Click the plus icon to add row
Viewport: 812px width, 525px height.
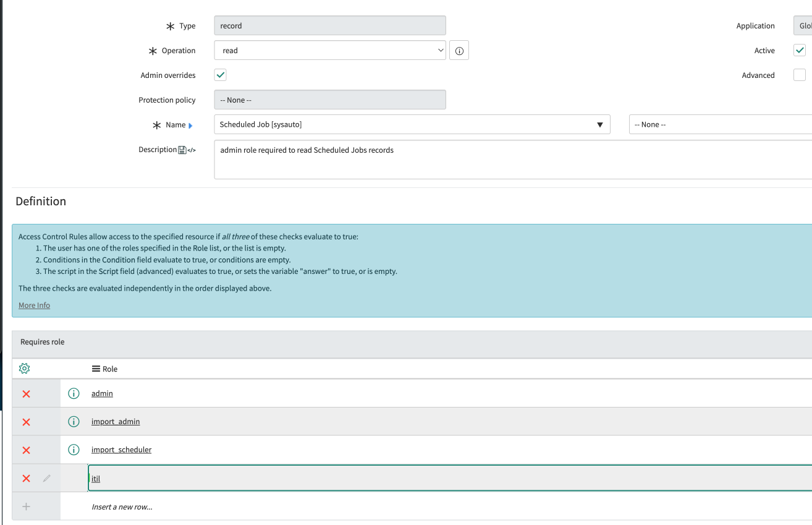[26, 506]
